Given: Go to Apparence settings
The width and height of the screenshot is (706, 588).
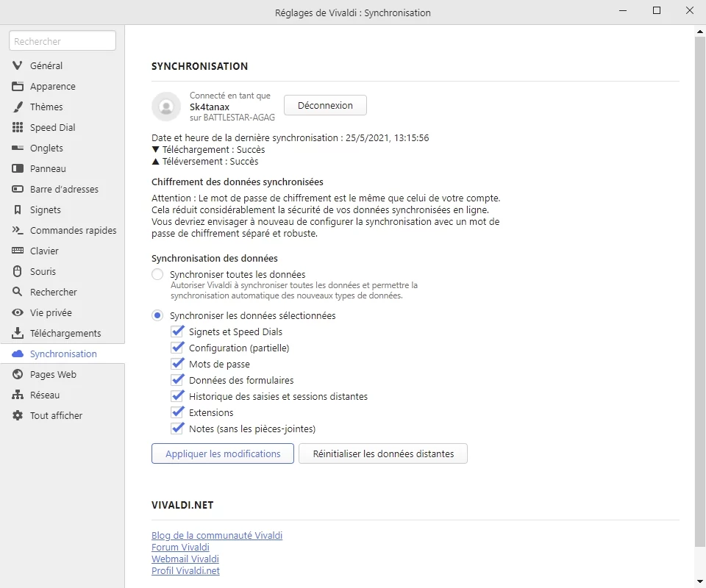Looking at the screenshot, I should click(62, 87).
